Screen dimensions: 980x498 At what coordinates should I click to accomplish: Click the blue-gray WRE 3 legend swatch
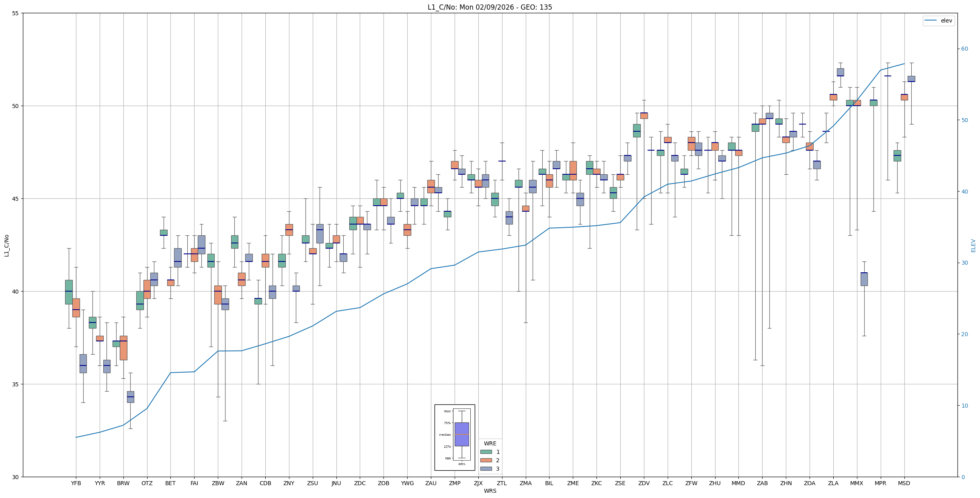(486, 469)
